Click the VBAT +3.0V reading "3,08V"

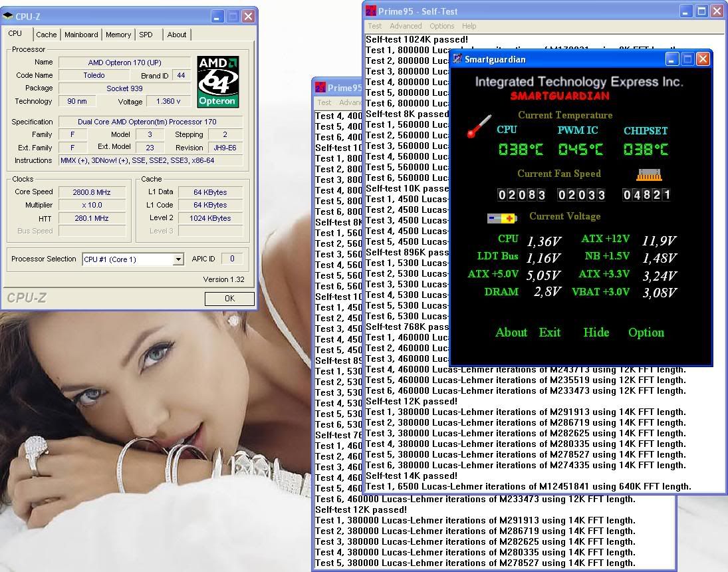(x=660, y=292)
